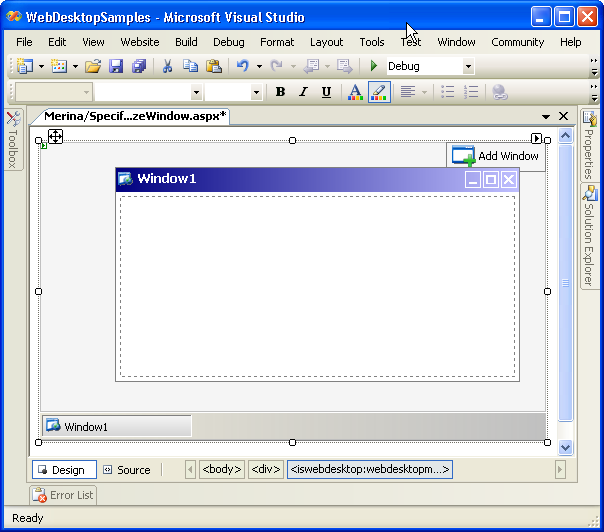Viewport: 604px width, 532px height.
Task: Toggle italic formatting
Action: [x=303, y=92]
